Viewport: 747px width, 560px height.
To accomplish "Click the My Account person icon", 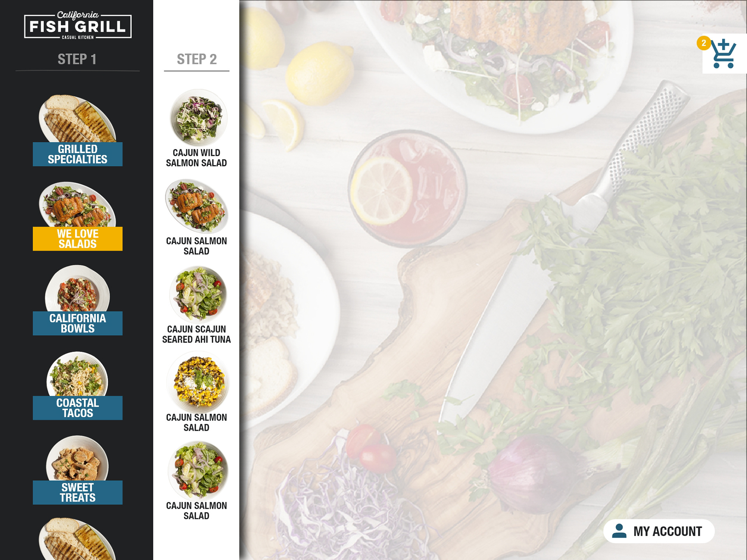I will 619,531.
